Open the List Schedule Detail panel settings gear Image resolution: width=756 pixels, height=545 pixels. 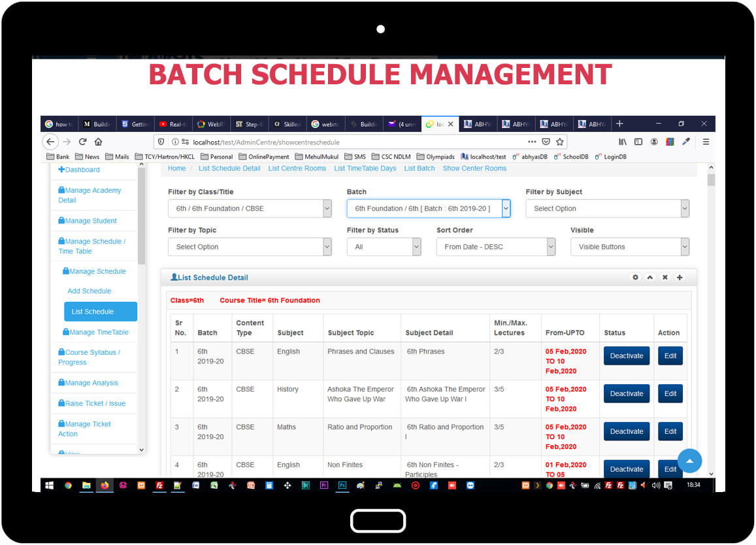click(634, 277)
